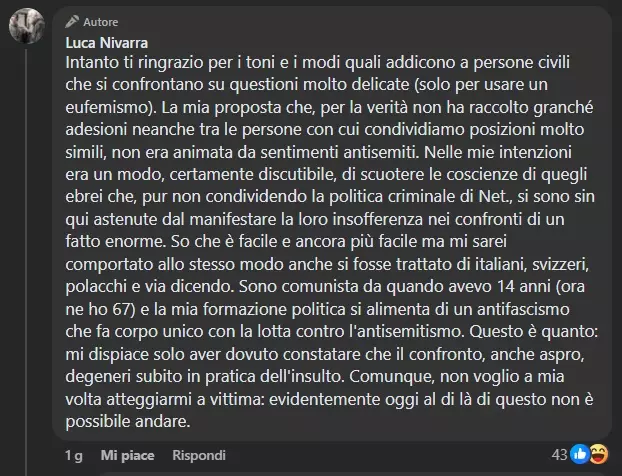Click the blue thumbs-up reaction icon
Viewport: 622px width, 476px height.
pyautogui.click(x=580, y=455)
